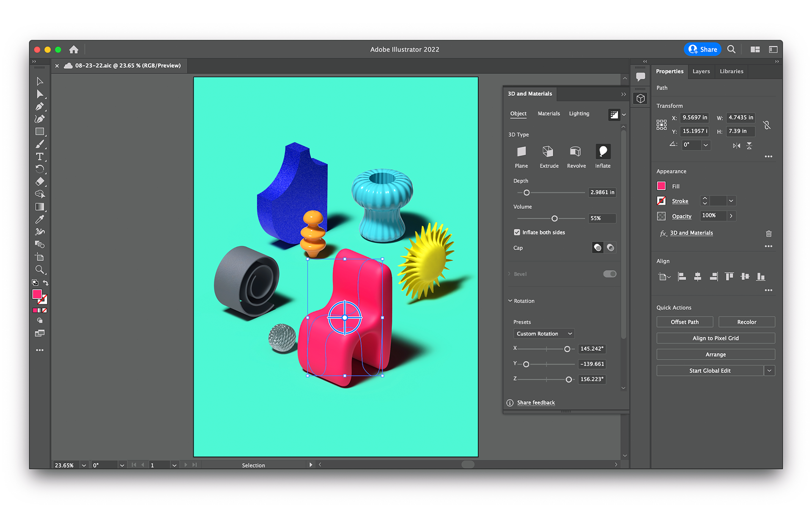Uncheck Inflate both sides checkbox
This screenshot has height=528, width=812.
tap(517, 232)
